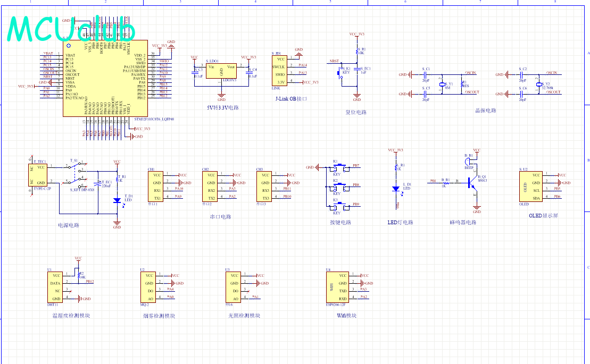Select the S_Y1 crystal oscillator symbol

tap(441, 85)
